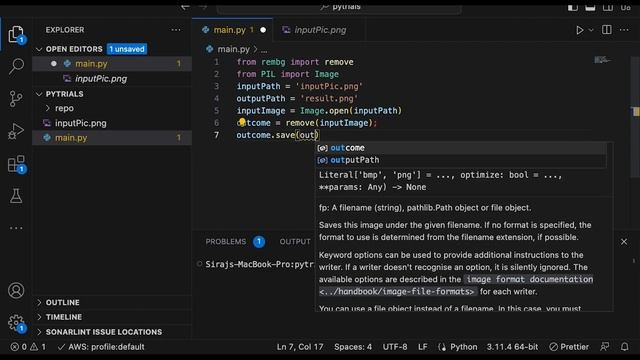Click the '1 unsaved' badge
Viewport: 640px width, 360px height.
(x=127, y=49)
